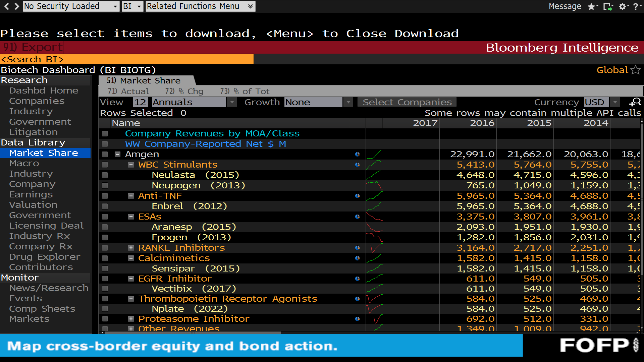Switch to the 72) % Chg tab
This screenshot has height=362, width=644.
184,91
